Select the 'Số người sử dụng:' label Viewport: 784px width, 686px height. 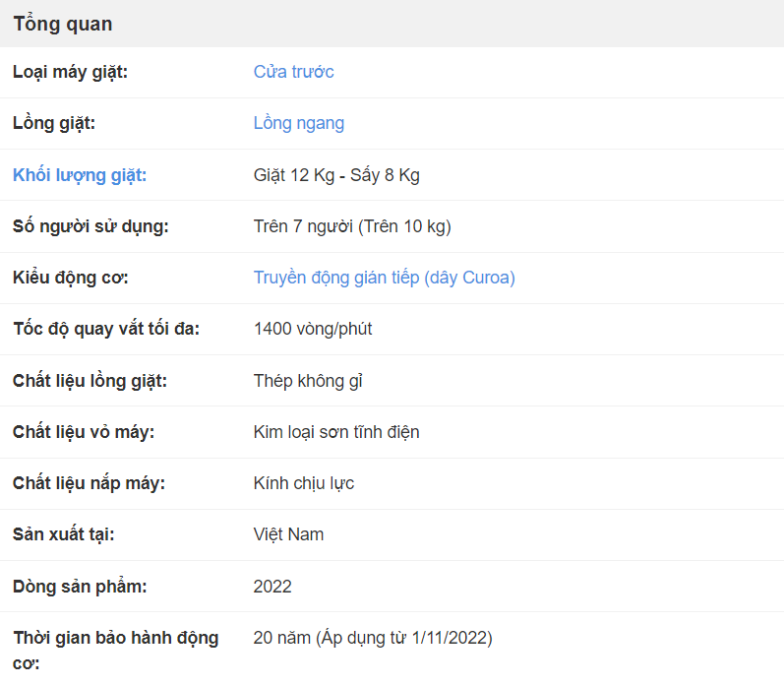(90, 226)
